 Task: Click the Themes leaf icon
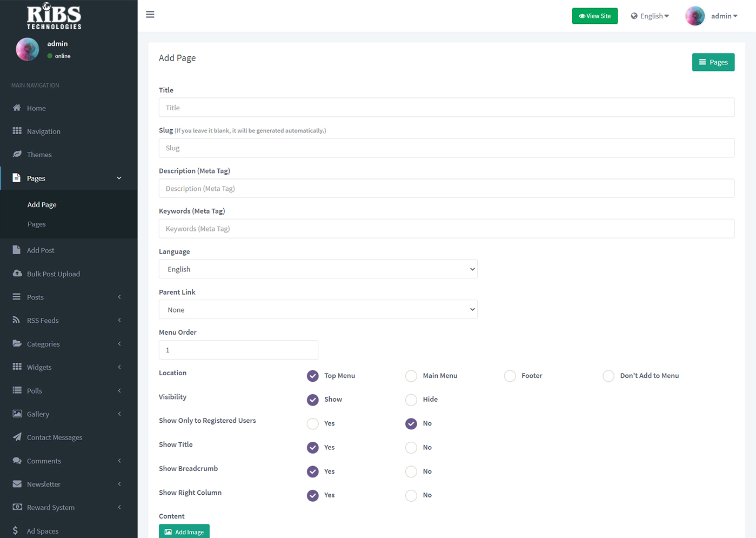point(17,154)
